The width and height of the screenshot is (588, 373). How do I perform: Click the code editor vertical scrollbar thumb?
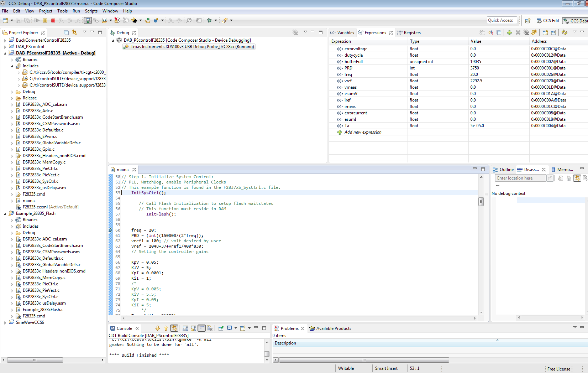[x=481, y=202]
